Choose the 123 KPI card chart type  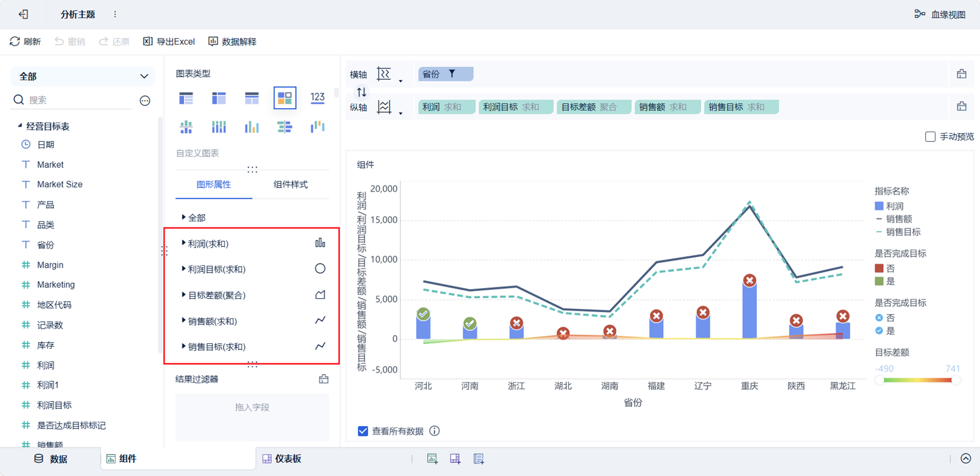coord(318,98)
